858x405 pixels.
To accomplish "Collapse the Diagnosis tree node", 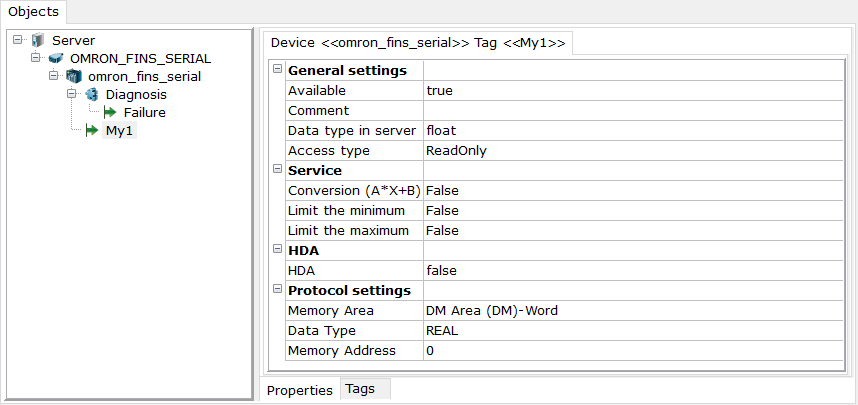I will pyautogui.click(x=72, y=94).
